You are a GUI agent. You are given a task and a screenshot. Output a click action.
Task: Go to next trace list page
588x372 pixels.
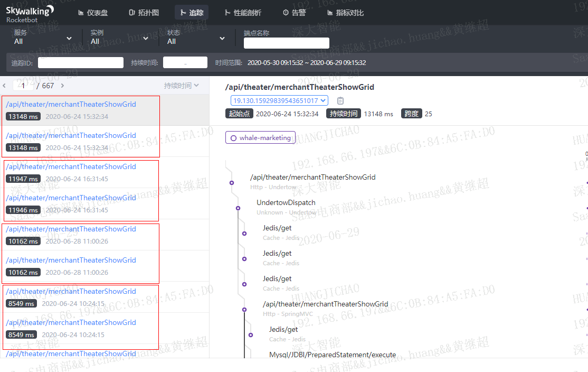(62, 86)
